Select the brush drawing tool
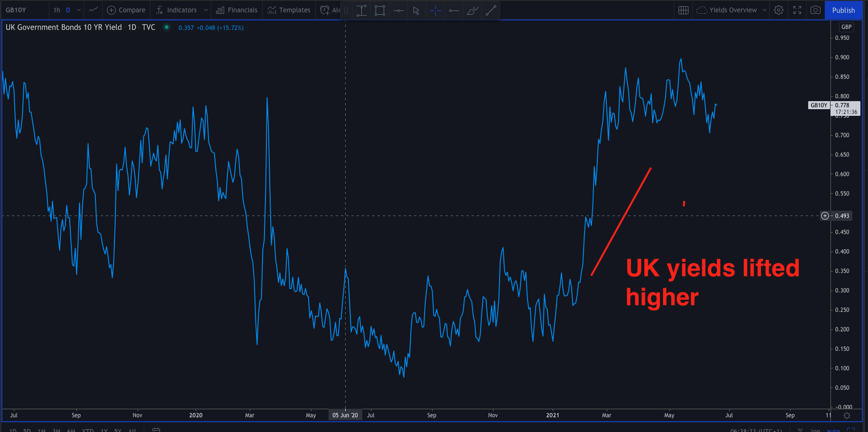 click(472, 10)
